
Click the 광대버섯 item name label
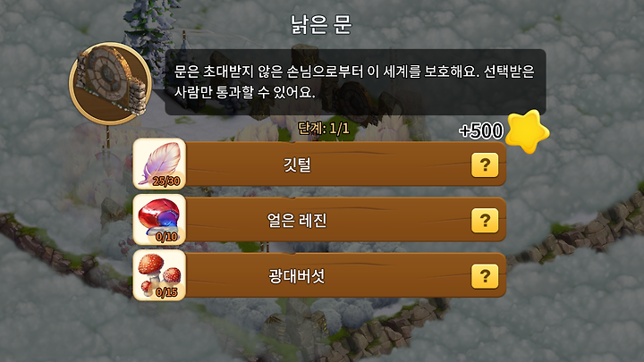click(x=297, y=276)
